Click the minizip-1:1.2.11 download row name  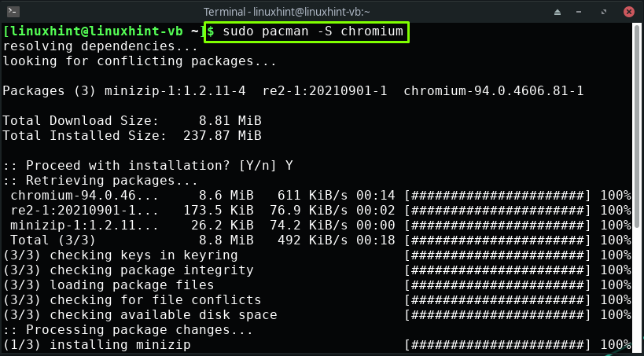pyautogui.click(x=84, y=225)
